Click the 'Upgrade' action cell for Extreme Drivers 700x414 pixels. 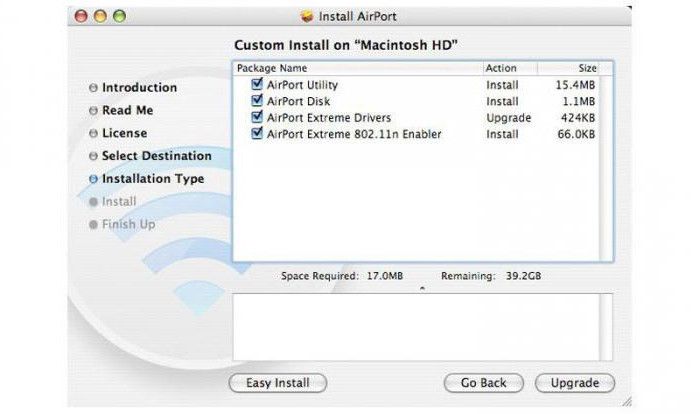[508, 118]
